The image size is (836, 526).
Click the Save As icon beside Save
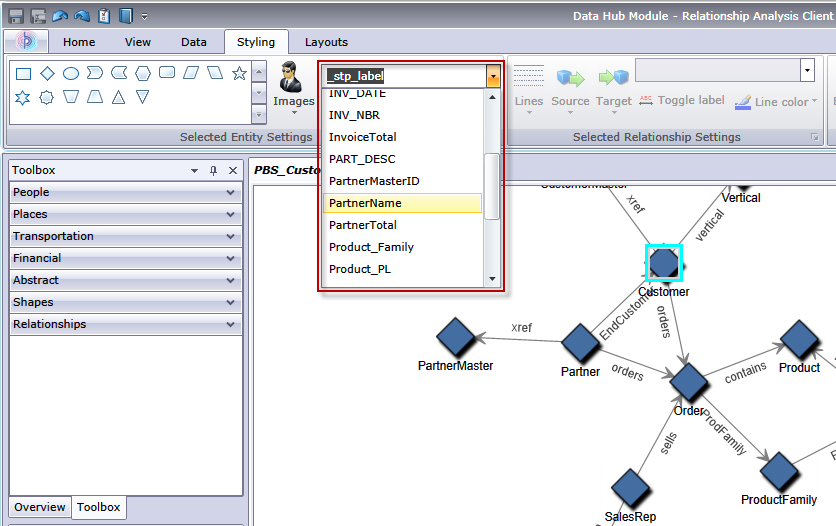point(38,16)
